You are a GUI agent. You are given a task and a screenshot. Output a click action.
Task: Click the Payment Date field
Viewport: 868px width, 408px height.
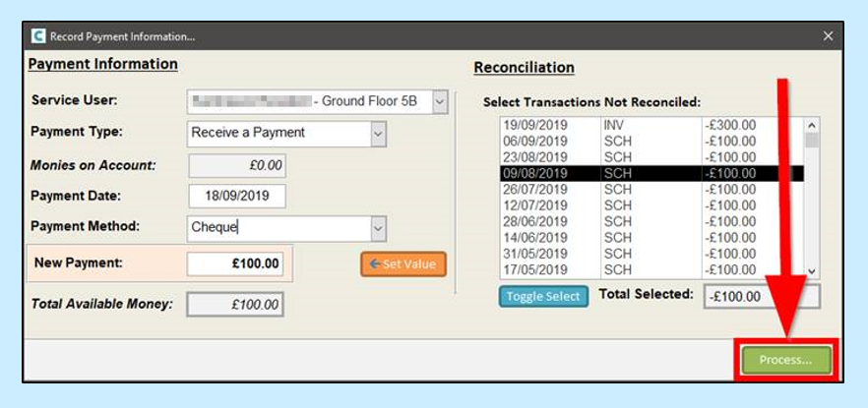tap(237, 197)
